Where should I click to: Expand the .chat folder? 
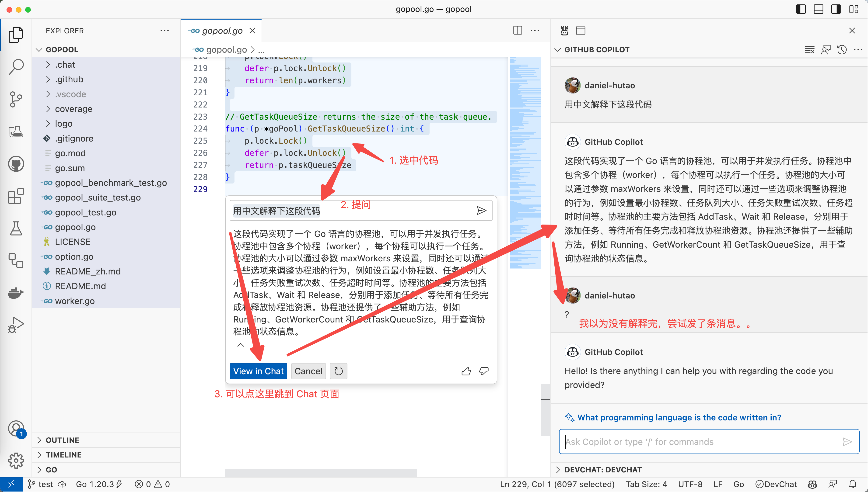[106, 65]
